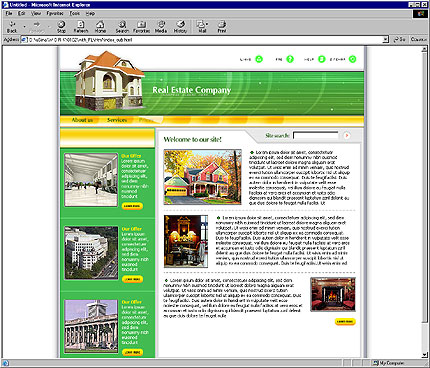Click the Internet Explorer icon in title bar

click(x=5, y=5)
